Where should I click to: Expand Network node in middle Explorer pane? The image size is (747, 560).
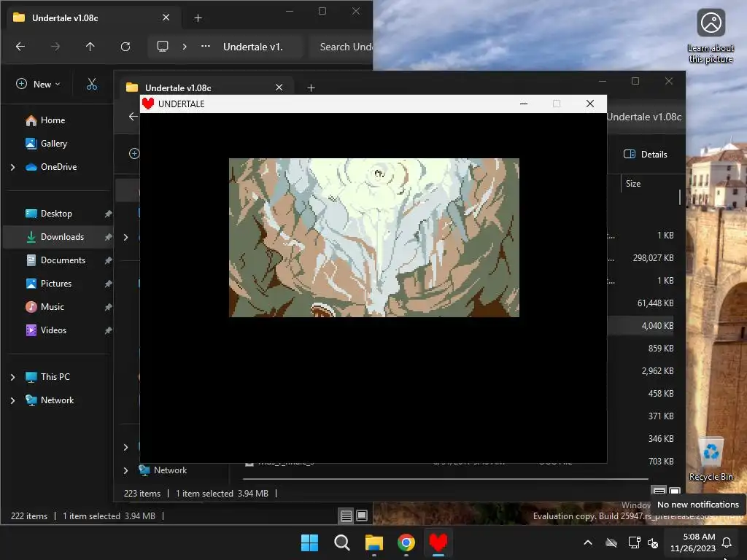(x=125, y=470)
